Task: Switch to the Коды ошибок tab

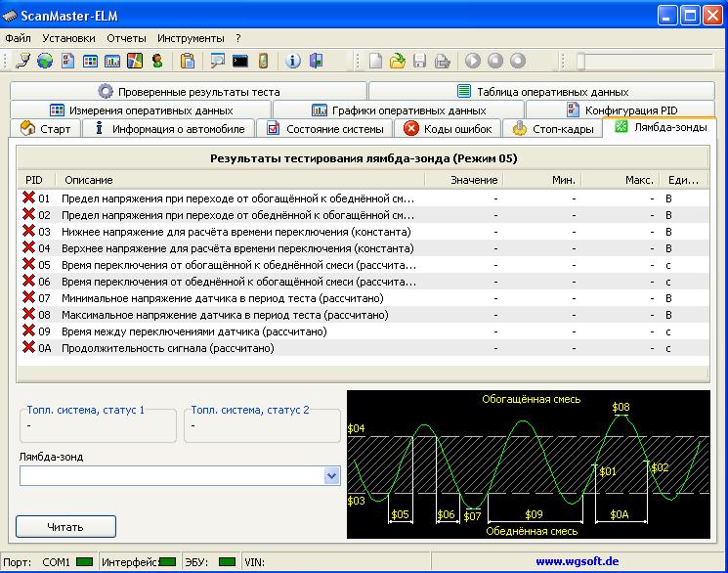Action: tap(448, 129)
